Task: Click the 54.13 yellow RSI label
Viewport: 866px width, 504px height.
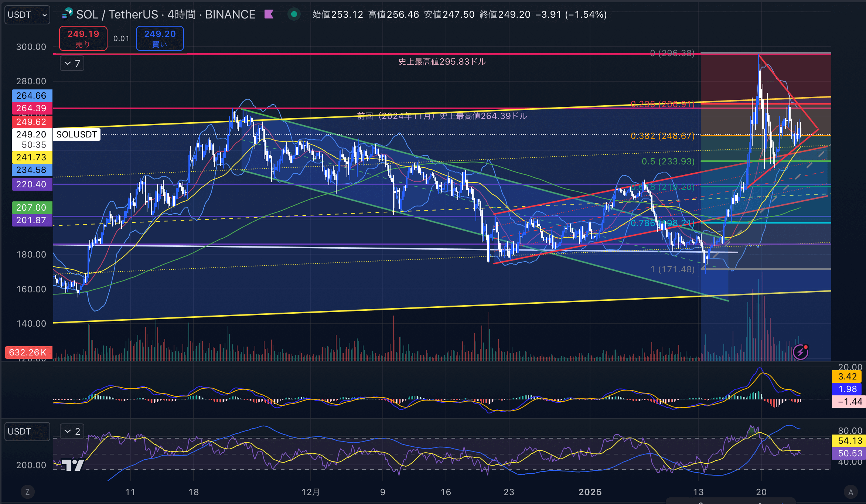Action: coord(849,441)
